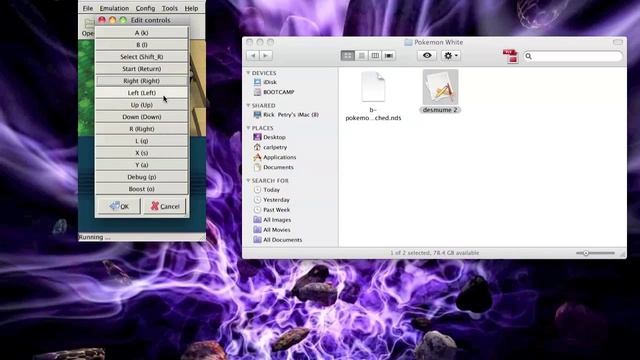This screenshot has height=360, width=640.
Task: Open the Config menu
Action: point(145,8)
